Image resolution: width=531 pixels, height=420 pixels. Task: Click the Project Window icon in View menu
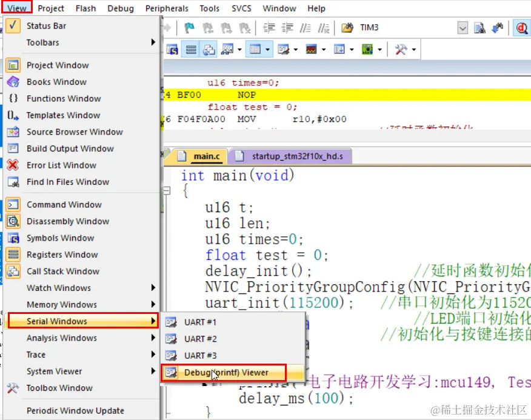click(x=13, y=65)
